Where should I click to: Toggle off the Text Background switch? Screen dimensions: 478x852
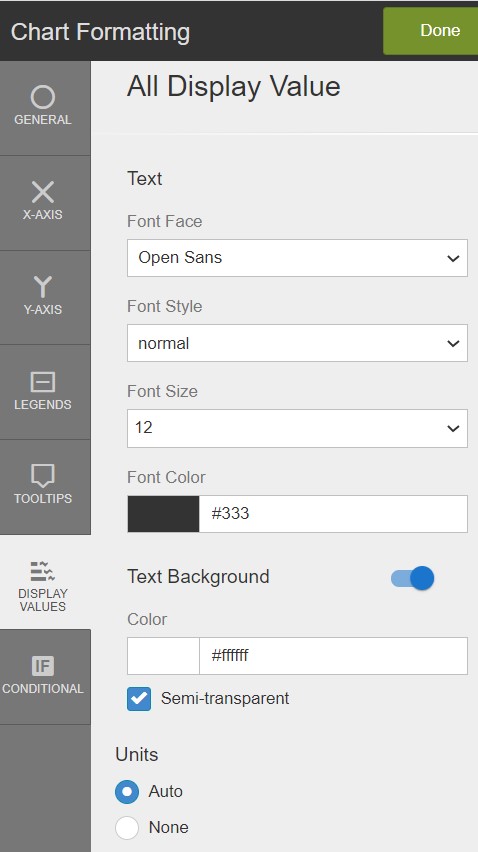click(x=412, y=578)
